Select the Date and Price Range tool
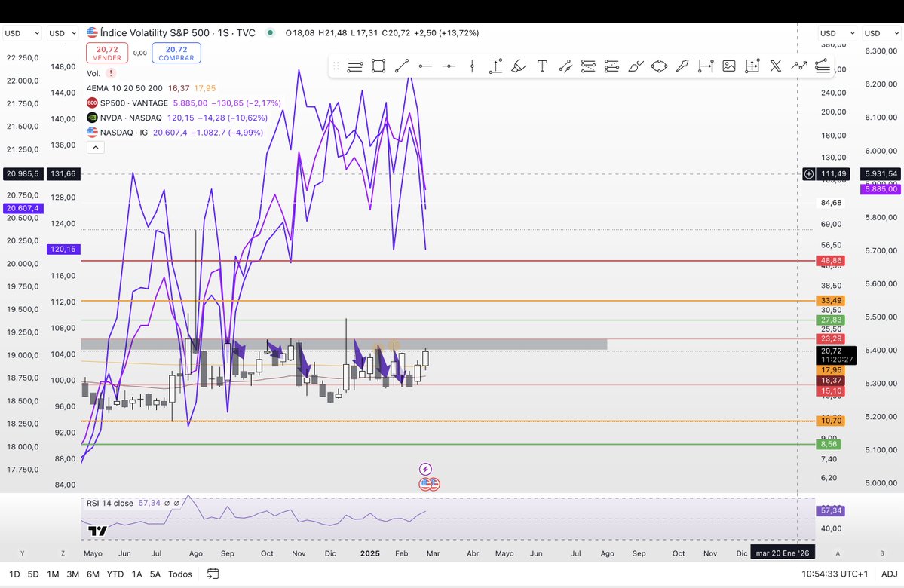Image resolution: width=904 pixels, height=588 pixels. tap(752, 66)
